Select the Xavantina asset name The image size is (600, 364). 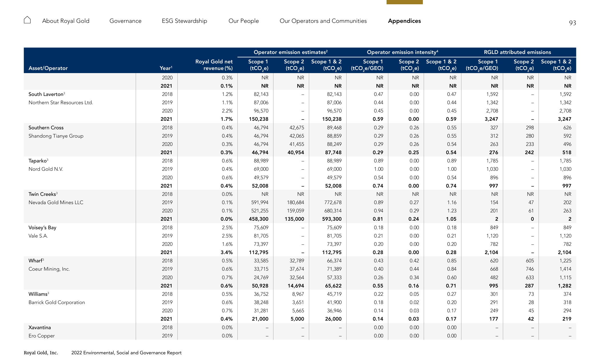[x=40, y=327]
